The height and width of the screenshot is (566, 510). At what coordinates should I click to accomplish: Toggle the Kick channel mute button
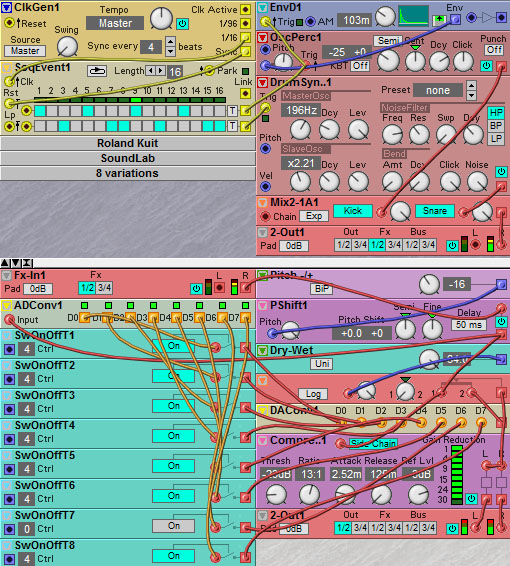[x=353, y=211]
